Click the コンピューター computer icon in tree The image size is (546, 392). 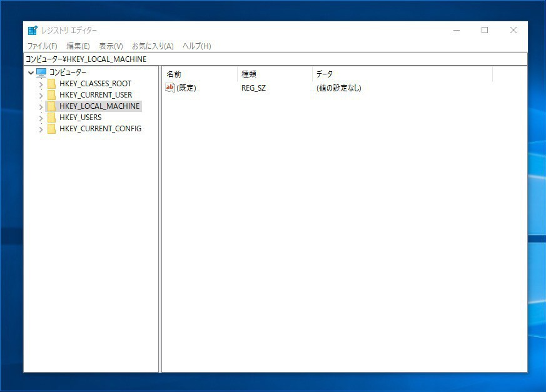coord(41,73)
